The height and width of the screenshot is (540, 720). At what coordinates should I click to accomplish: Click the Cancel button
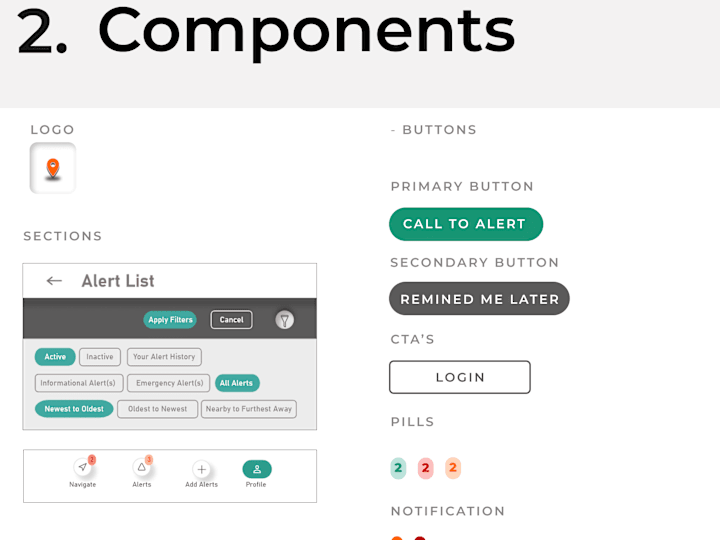[x=231, y=320]
